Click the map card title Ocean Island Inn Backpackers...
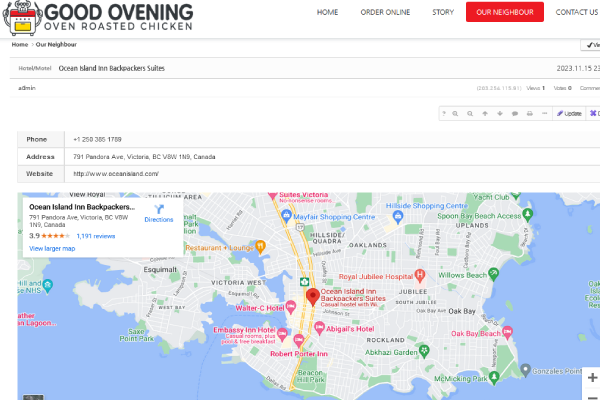The image size is (600, 400). [82, 207]
